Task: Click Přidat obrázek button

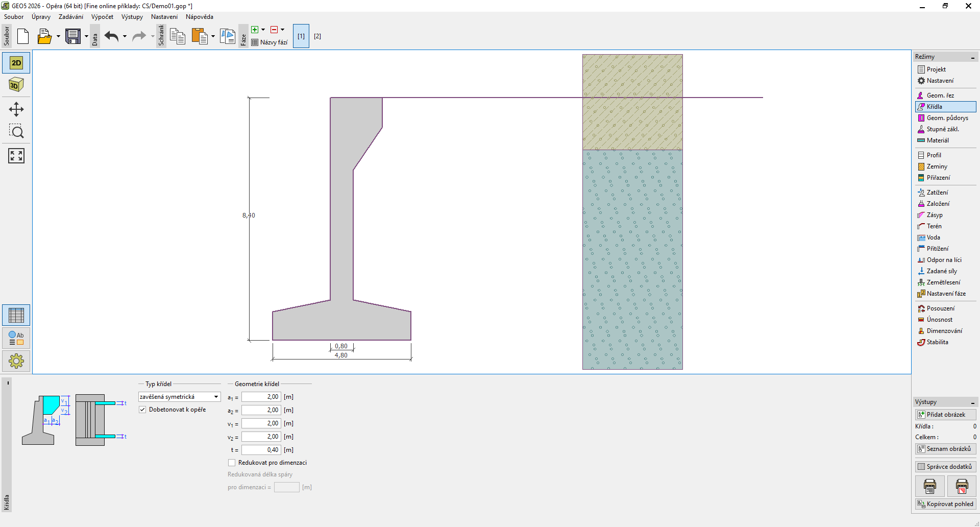Action: pyautogui.click(x=945, y=415)
